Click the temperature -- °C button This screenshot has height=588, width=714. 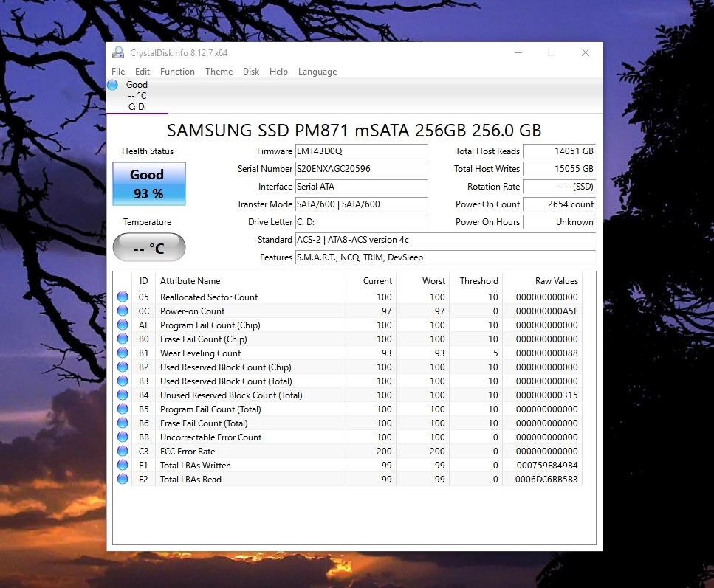pos(149,248)
